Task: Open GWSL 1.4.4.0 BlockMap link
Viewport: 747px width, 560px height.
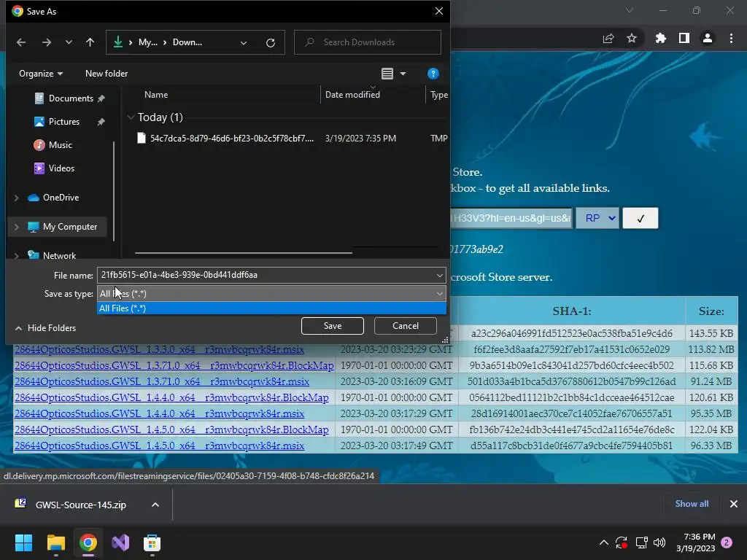Action: click(x=171, y=397)
